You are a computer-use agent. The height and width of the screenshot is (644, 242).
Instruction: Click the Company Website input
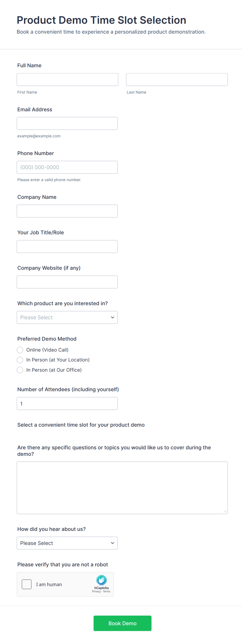coord(67,282)
